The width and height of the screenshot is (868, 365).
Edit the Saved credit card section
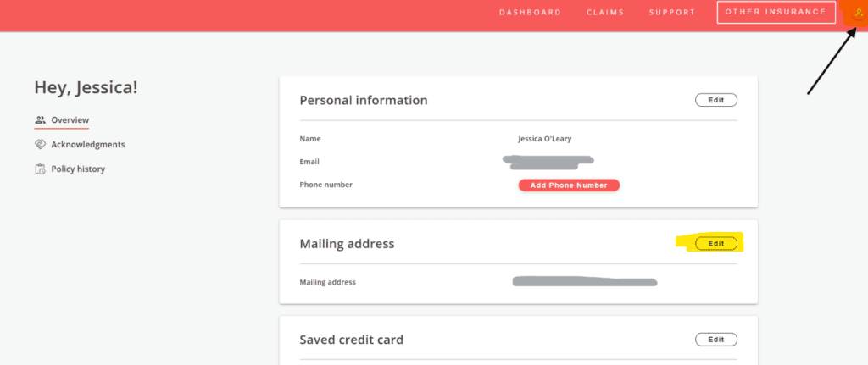[x=716, y=340]
